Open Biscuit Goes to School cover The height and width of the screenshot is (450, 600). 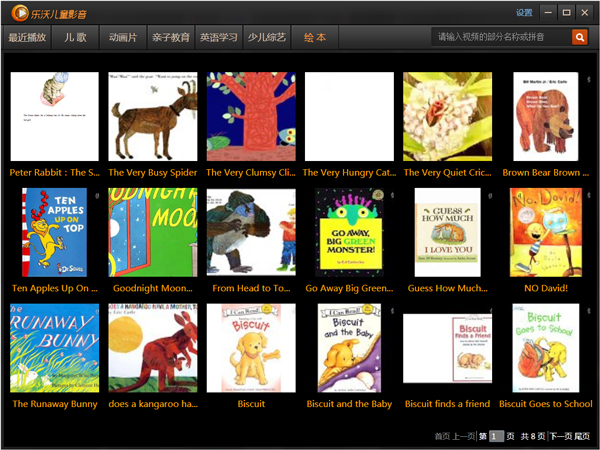[x=546, y=348]
